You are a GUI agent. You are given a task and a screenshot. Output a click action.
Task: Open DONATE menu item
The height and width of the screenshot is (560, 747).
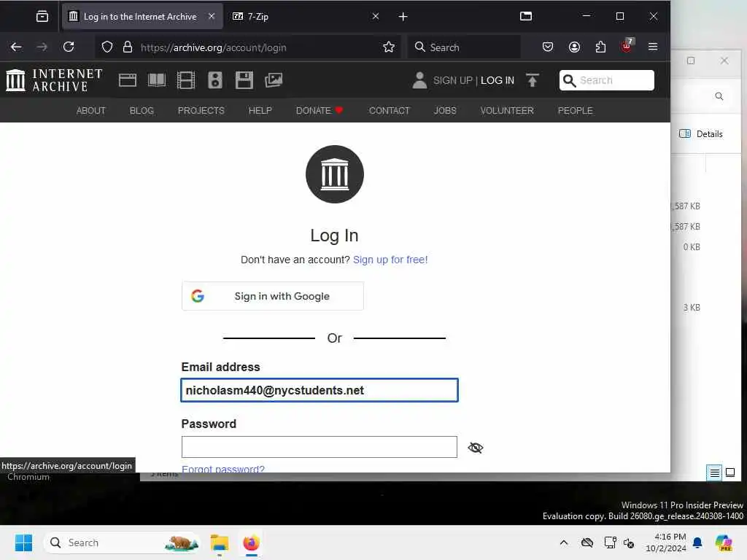(320, 111)
